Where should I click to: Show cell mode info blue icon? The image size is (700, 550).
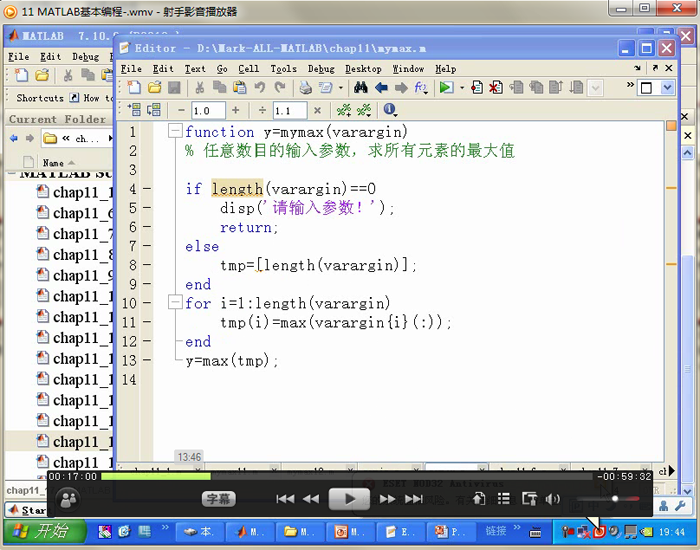click(x=390, y=109)
